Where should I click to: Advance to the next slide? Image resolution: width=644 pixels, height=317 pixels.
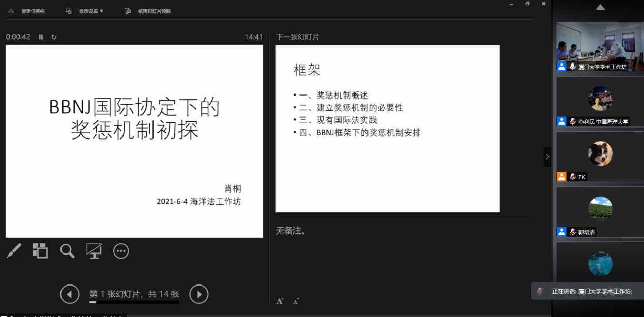pos(199,294)
